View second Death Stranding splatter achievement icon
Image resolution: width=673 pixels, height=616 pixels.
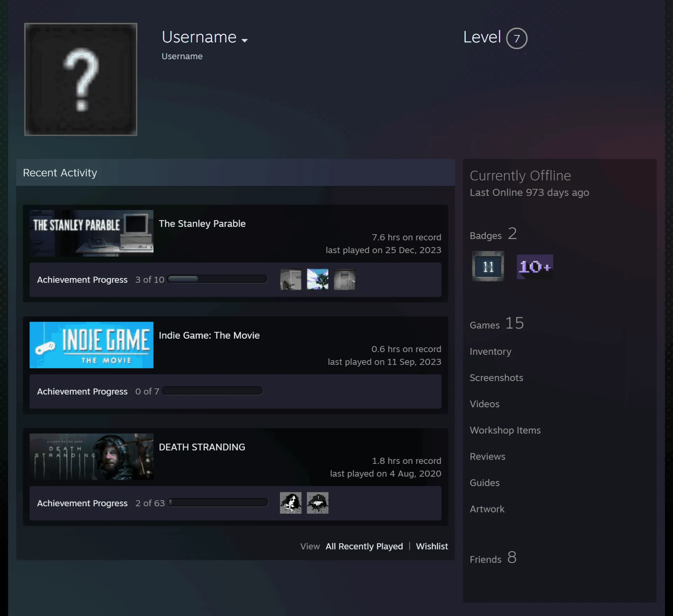point(318,503)
